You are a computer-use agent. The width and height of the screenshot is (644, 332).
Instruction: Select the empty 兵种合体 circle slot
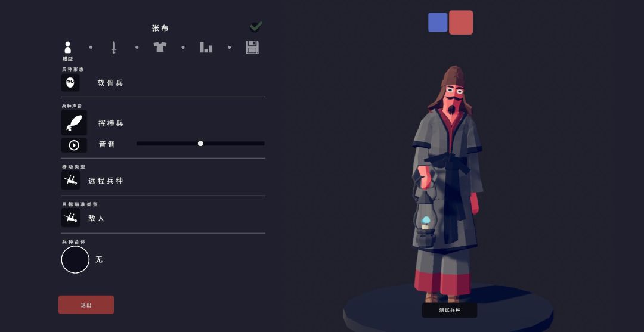[75, 259]
